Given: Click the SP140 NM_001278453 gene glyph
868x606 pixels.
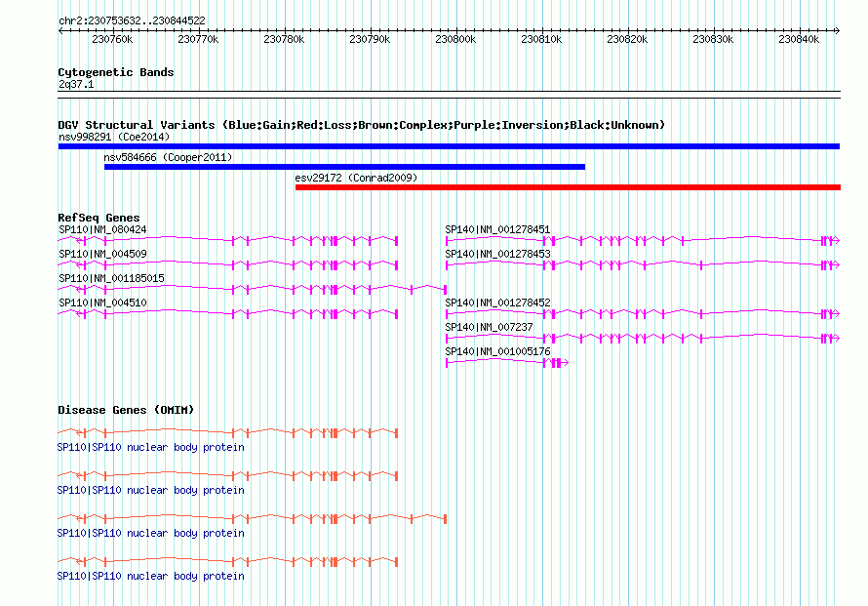Looking at the screenshot, I should click(643, 264).
